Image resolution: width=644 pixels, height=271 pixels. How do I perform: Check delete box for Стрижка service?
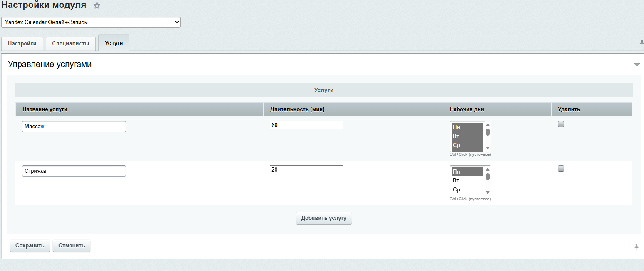(561, 168)
